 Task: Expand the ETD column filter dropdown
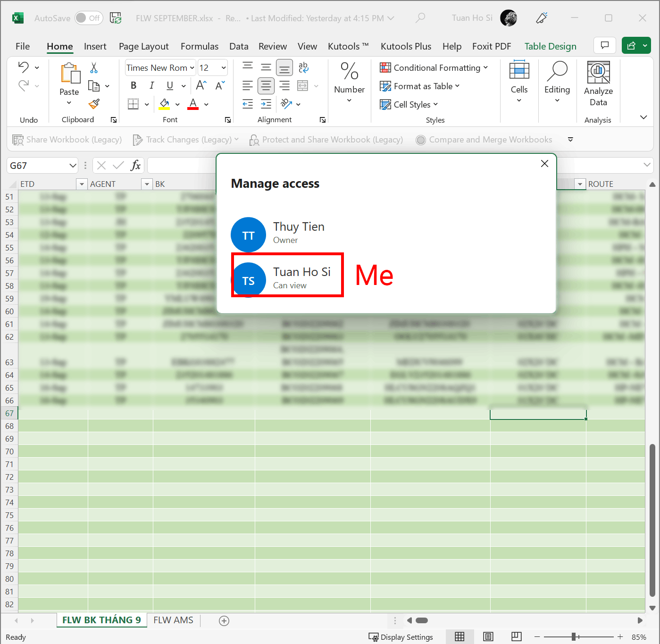[x=82, y=184]
